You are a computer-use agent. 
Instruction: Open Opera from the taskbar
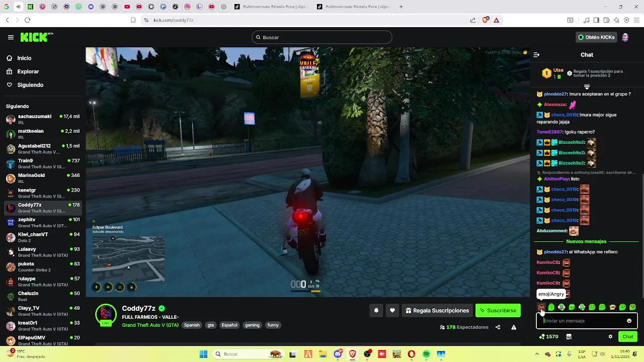412,354
